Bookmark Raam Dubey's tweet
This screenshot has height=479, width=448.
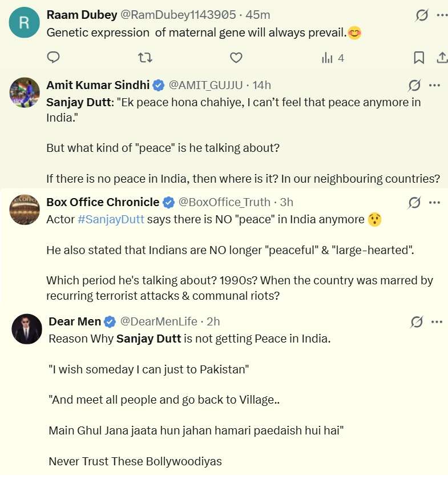pyautogui.click(x=419, y=58)
